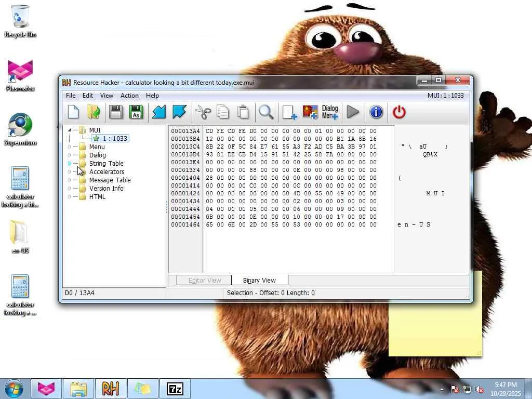Click the Sticky Notes taskbar icon
Image resolution: width=532 pixels, height=399 pixels.
point(143,389)
